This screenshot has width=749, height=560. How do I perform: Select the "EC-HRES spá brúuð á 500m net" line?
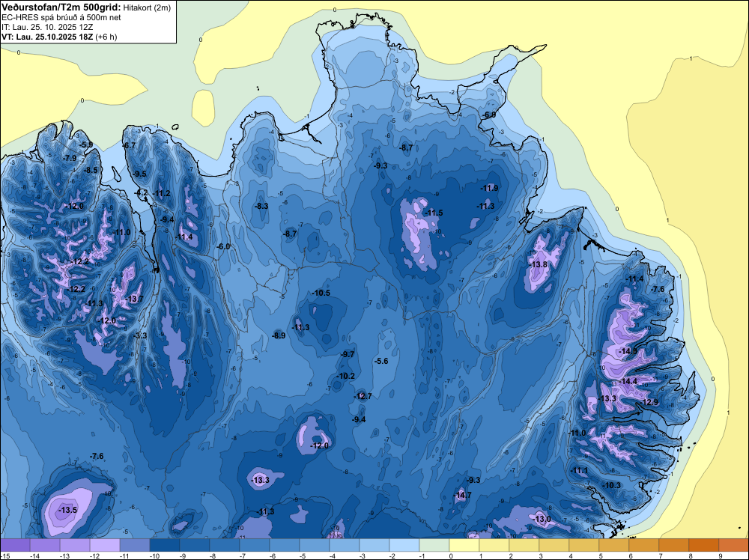click(x=61, y=18)
